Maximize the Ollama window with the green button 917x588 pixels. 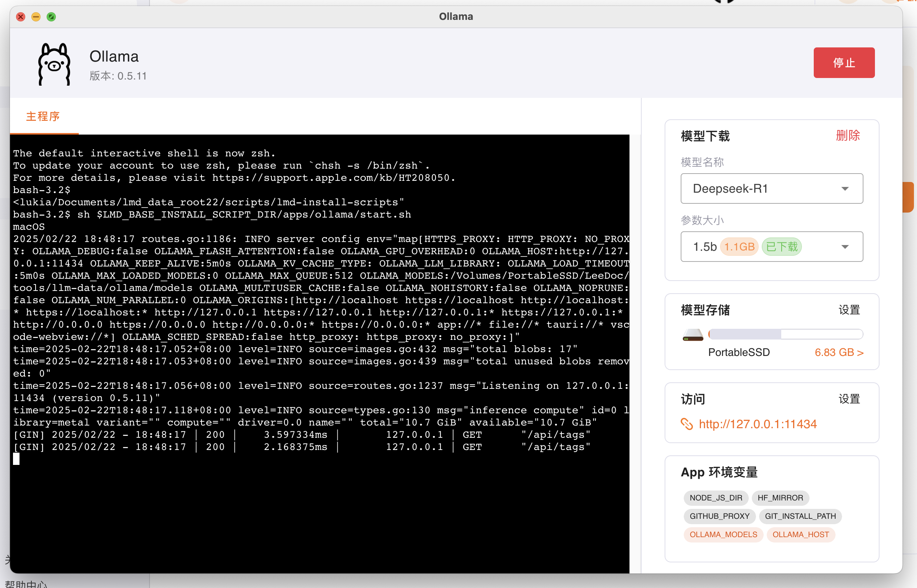click(x=51, y=17)
